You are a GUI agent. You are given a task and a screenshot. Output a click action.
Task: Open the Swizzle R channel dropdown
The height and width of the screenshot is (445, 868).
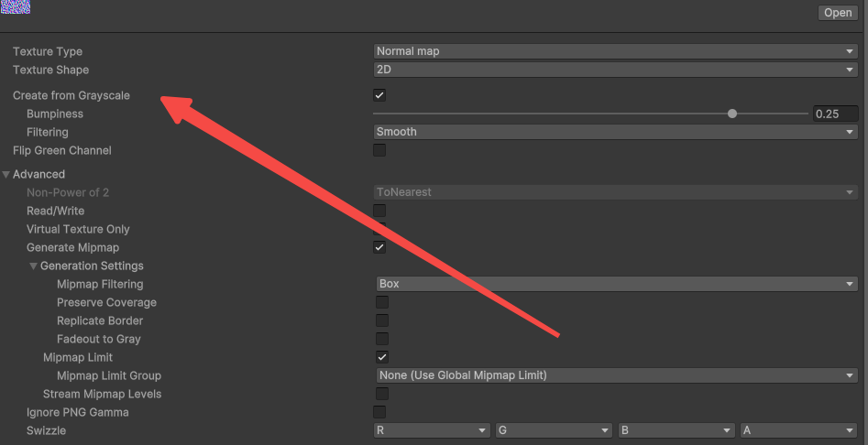click(432, 430)
